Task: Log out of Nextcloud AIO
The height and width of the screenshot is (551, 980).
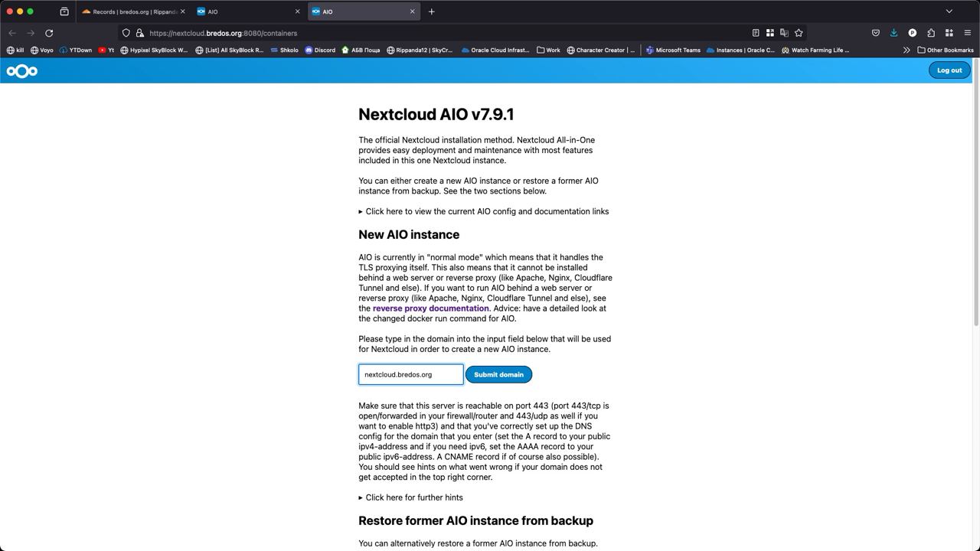Action: (949, 70)
